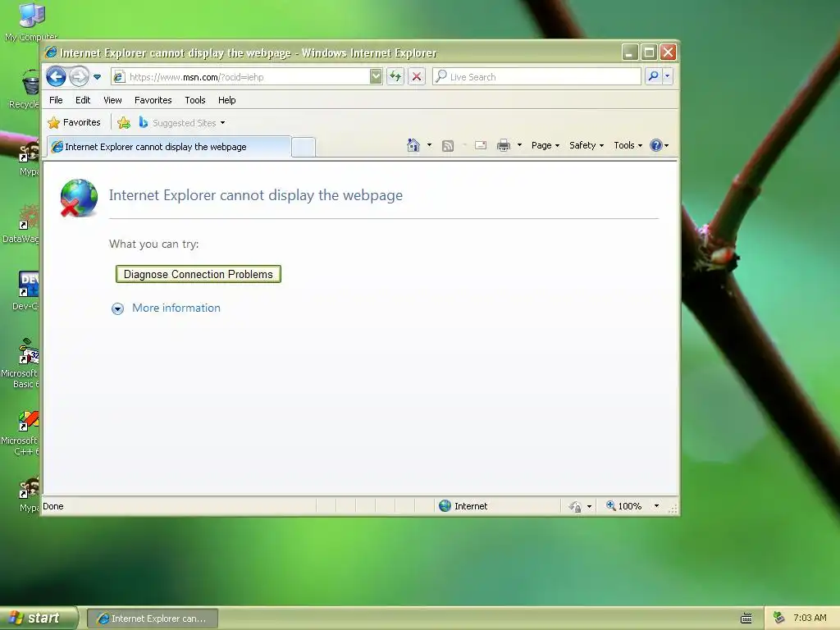Click the Print icon

(503, 145)
